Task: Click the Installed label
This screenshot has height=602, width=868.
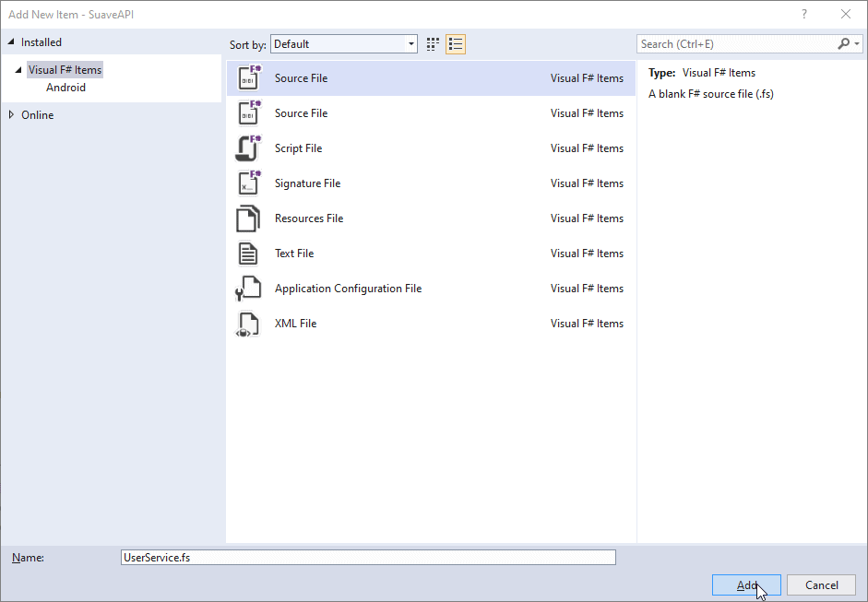Action: pos(42,42)
